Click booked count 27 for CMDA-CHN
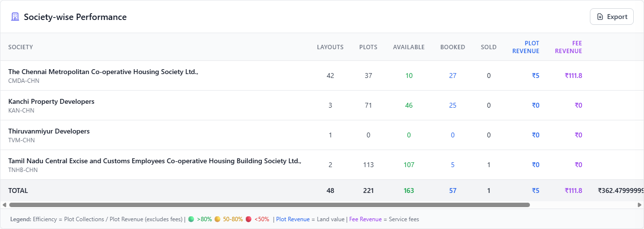This screenshot has height=229, width=644. click(453, 76)
